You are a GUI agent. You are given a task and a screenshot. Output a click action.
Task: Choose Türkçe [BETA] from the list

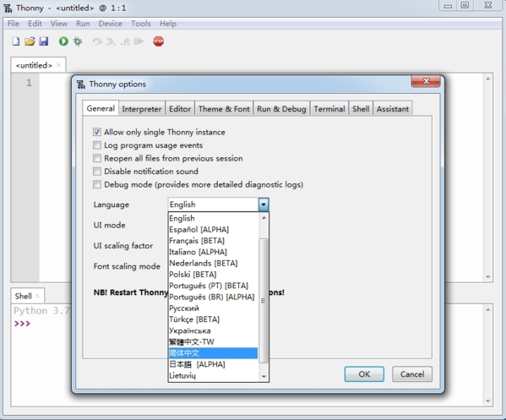pyautogui.click(x=214, y=319)
